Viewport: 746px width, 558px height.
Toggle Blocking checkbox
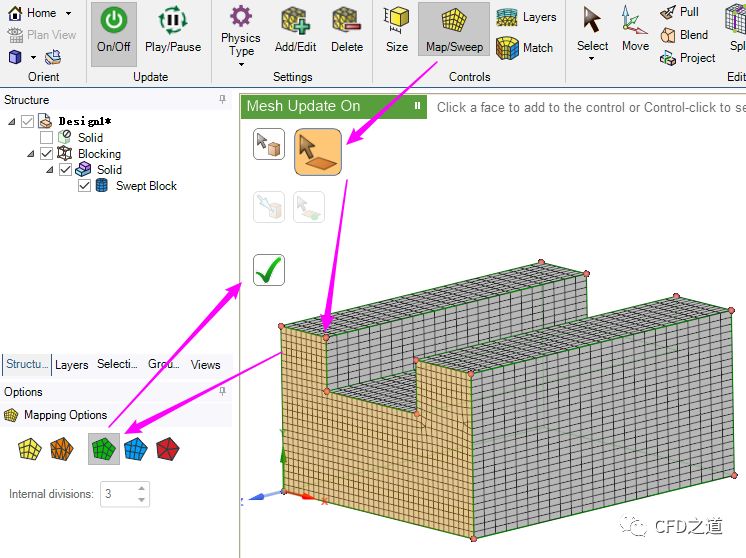[x=46, y=154]
